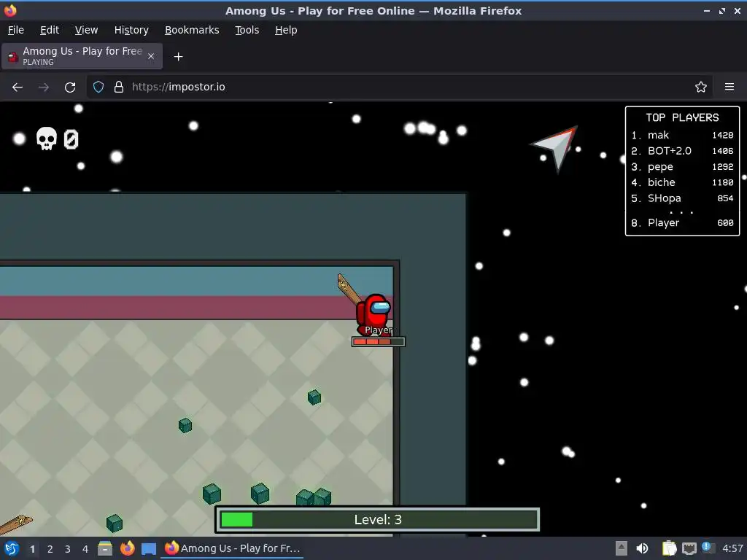Screen dimensions: 747x560
Task: Switch to workspace 1
Action: click(x=32, y=549)
